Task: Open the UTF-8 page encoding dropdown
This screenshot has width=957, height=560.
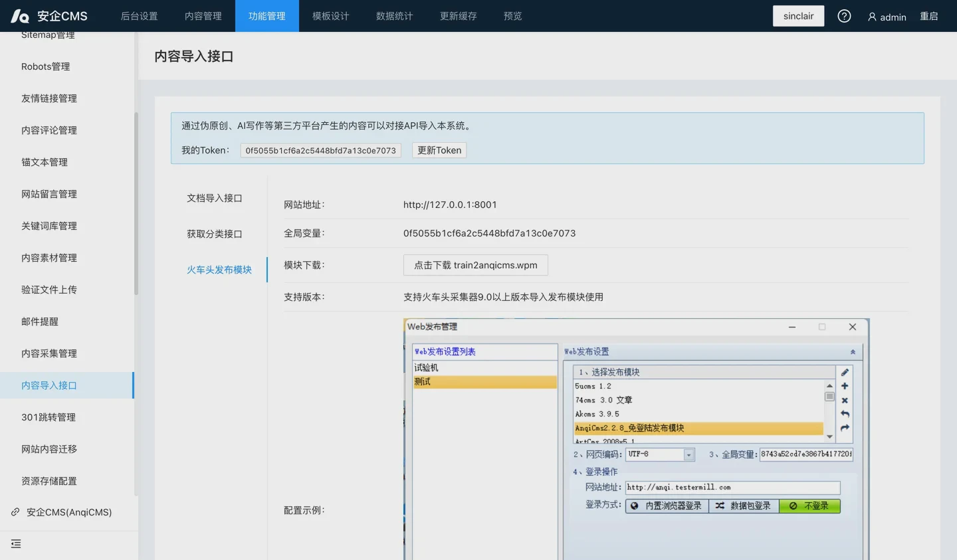Action: click(689, 455)
